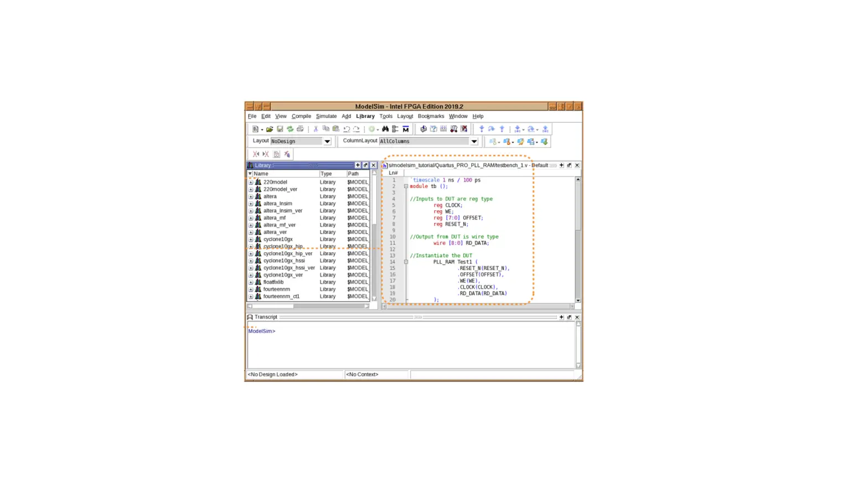Open the Window menu

pos(458,116)
